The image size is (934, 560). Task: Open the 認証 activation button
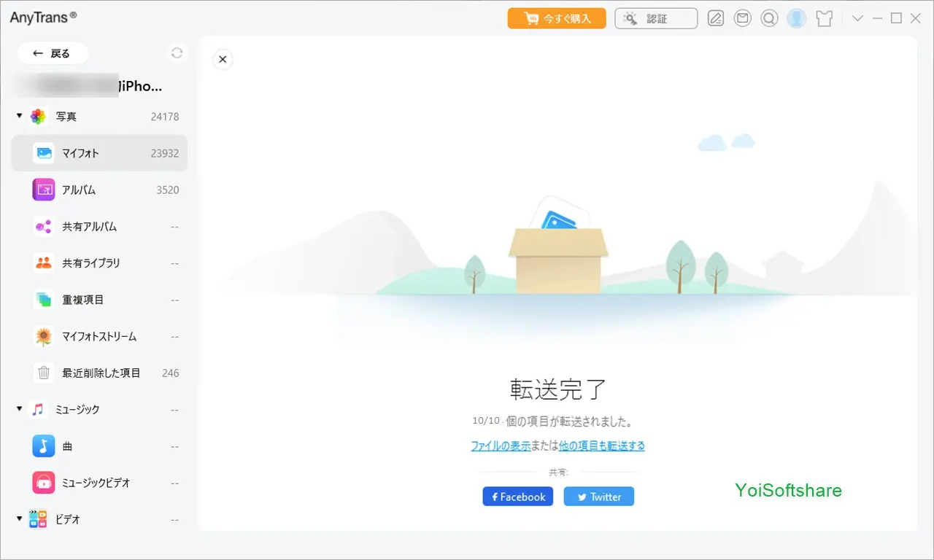pos(656,18)
